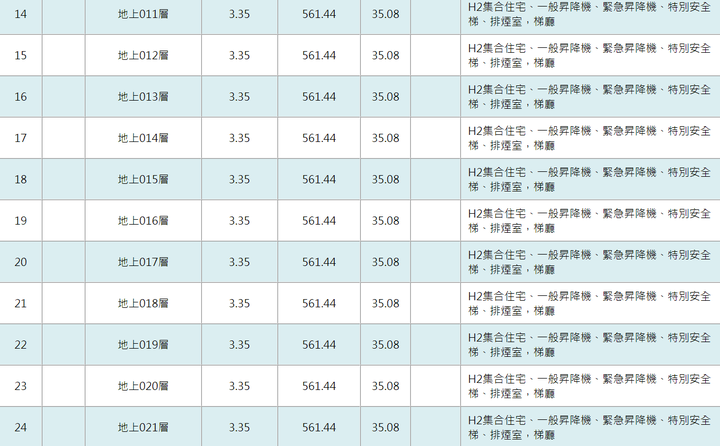The image size is (720, 446).
Task: Click the 561.44 area in 地上012層 row
Action: pos(319,56)
